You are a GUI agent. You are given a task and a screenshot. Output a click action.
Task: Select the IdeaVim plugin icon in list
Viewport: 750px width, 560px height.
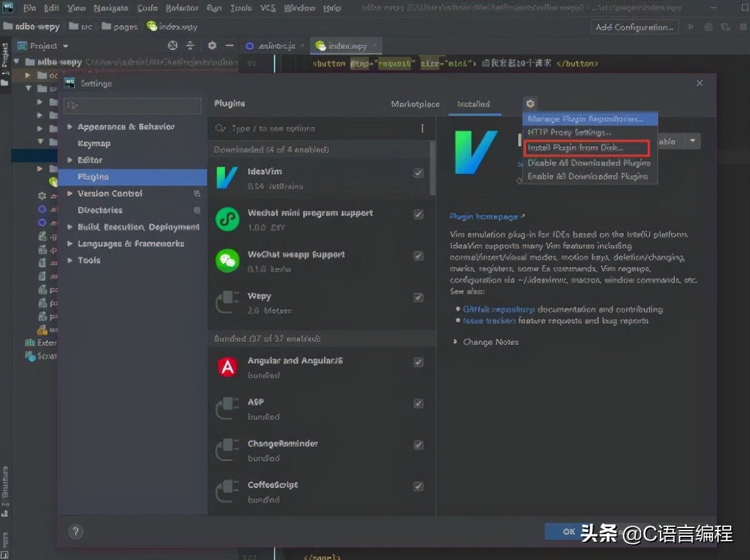227,177
